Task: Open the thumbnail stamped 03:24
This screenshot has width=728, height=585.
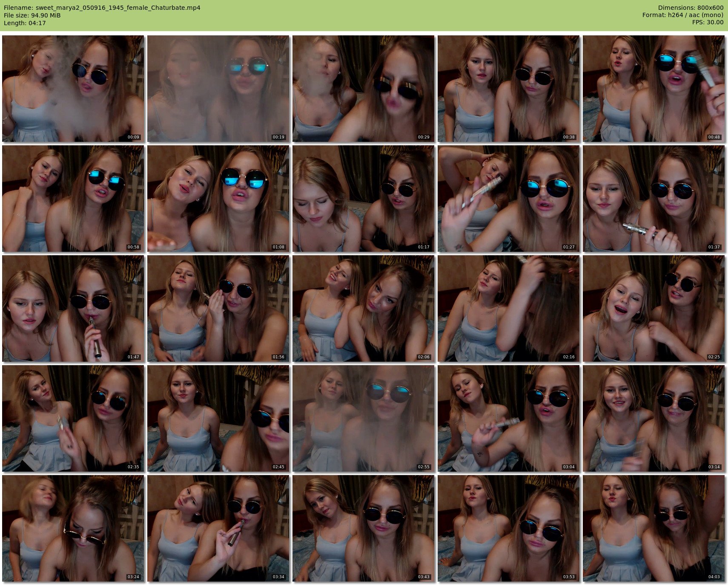Action: pyautogui.click(x=73, y=528)
